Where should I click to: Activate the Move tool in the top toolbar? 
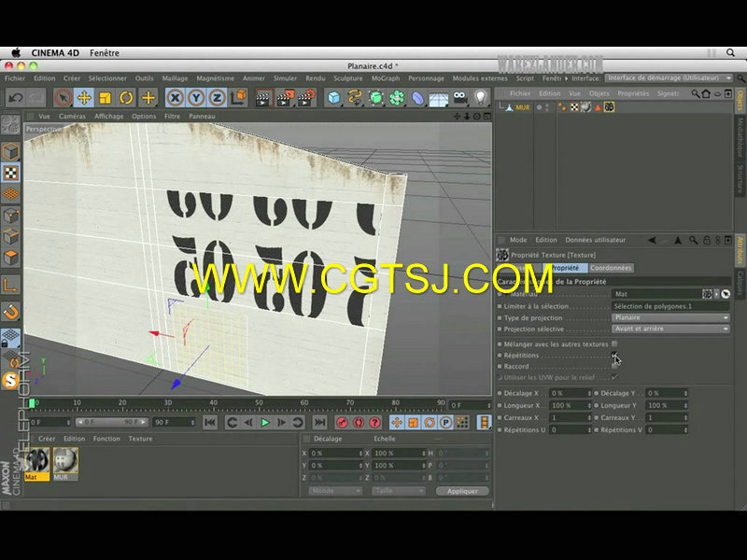pyautogui.click(x=84, y=98)
